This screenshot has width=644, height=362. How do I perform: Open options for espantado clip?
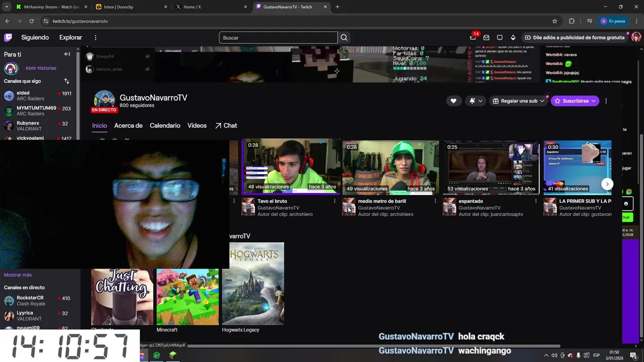tap(536, 201)
